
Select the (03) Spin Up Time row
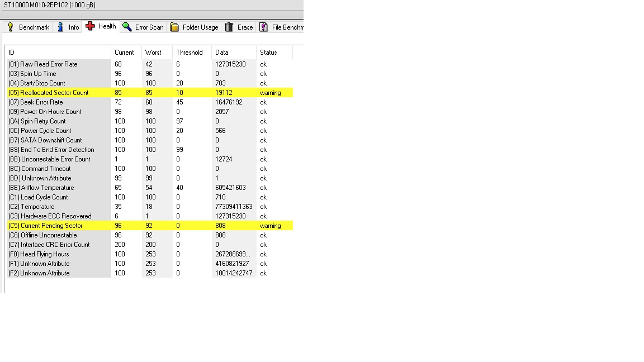(150, 74)
